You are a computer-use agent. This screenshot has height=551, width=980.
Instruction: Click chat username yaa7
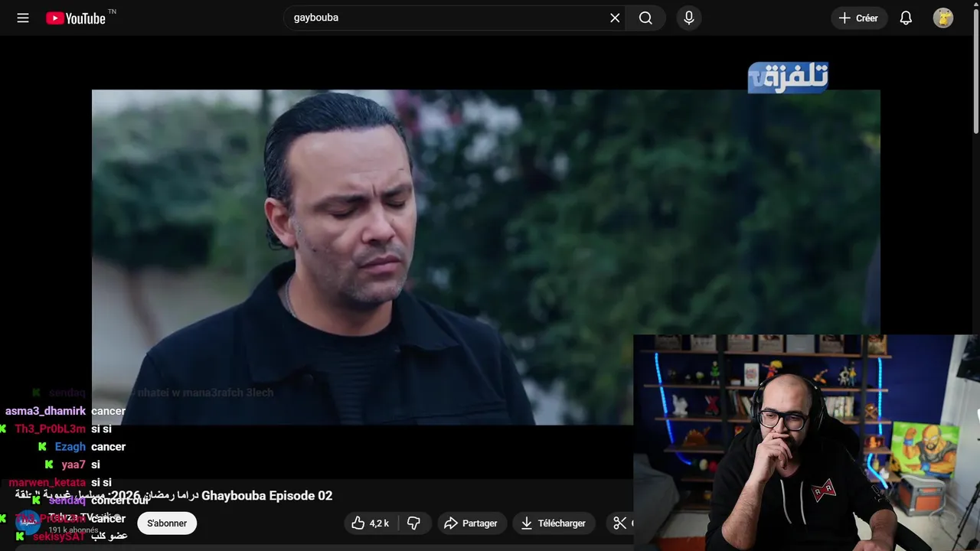(x=73, y=465)
